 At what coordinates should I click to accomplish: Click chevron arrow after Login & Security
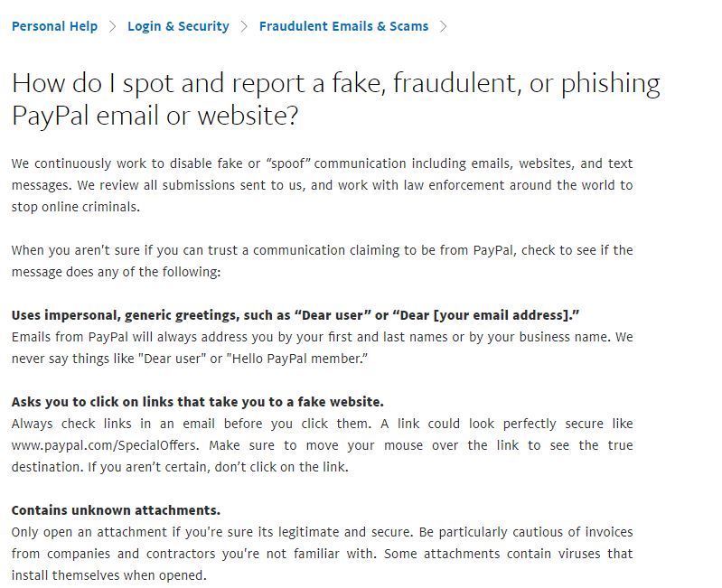244,27
